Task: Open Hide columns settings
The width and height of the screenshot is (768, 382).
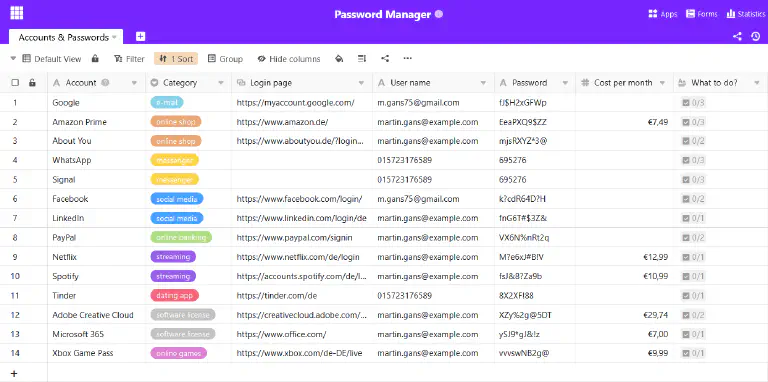Action: [x=289, y=59]
